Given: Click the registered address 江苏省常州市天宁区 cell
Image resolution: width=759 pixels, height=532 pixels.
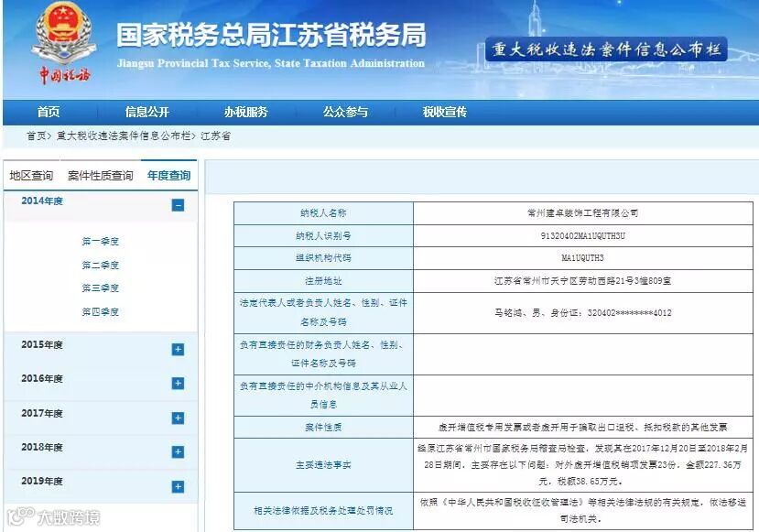Looking at the screenshot, I should coord(583,281).
